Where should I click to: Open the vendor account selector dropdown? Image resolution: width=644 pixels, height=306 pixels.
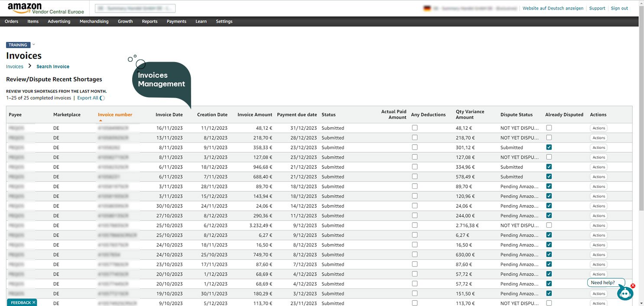tap(135, 8)
